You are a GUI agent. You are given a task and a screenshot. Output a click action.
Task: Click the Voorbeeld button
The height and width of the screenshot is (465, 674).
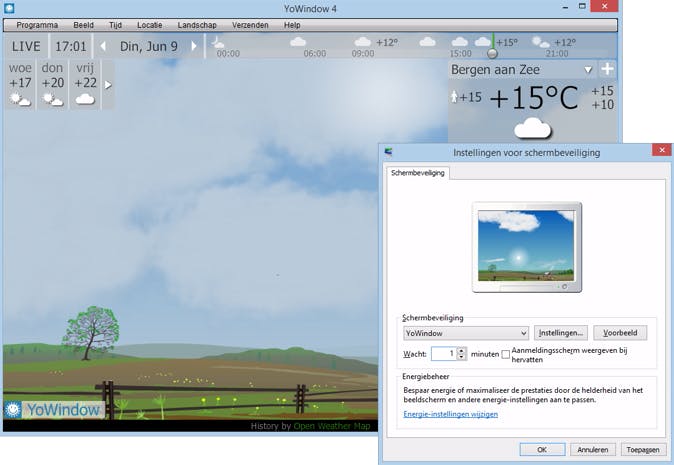[x=620, y=333]
